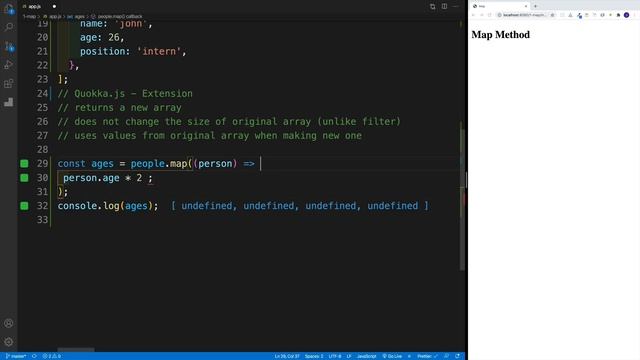Viewport: 640px width, 360px height.
Task: Open the Explorer view in activity bar
Action: point(9,9)
